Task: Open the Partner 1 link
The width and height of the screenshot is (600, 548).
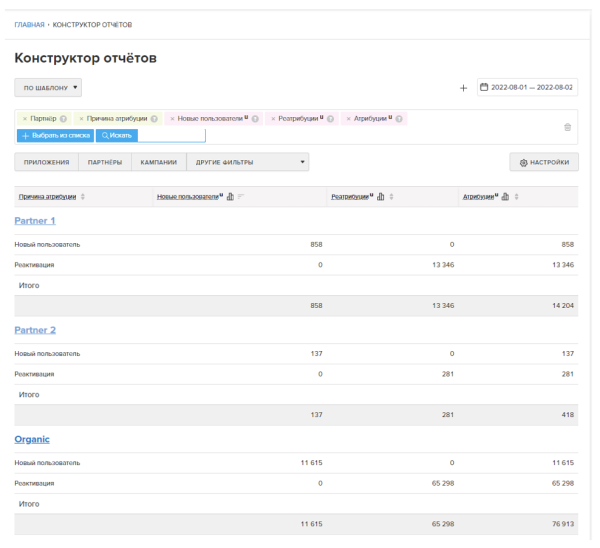Action: [x=35, y=221]
